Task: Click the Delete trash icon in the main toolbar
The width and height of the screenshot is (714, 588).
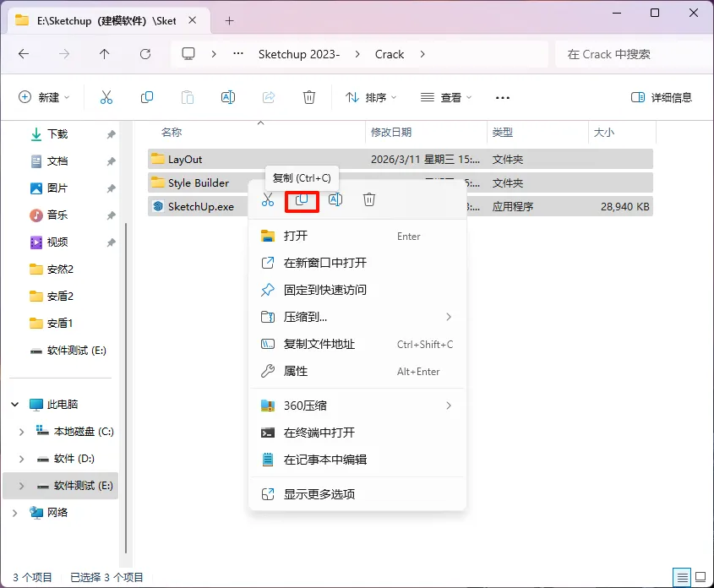Action: pos(308,97)
